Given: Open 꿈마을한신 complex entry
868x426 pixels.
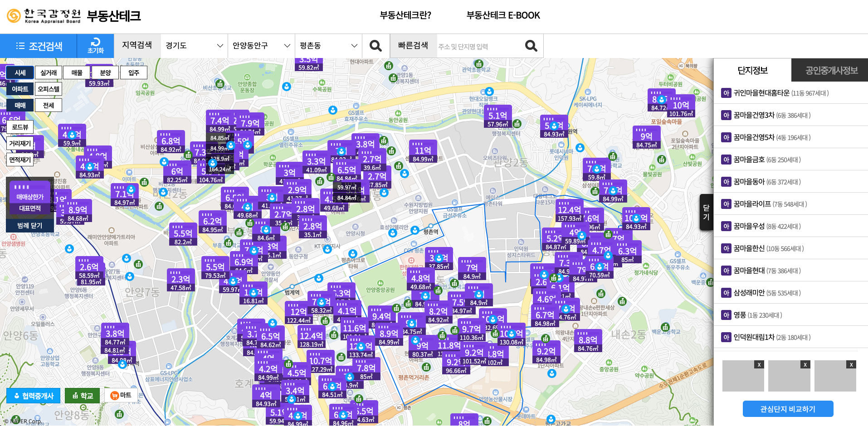Looking at the screenshot, I should [x=791, y=248].
